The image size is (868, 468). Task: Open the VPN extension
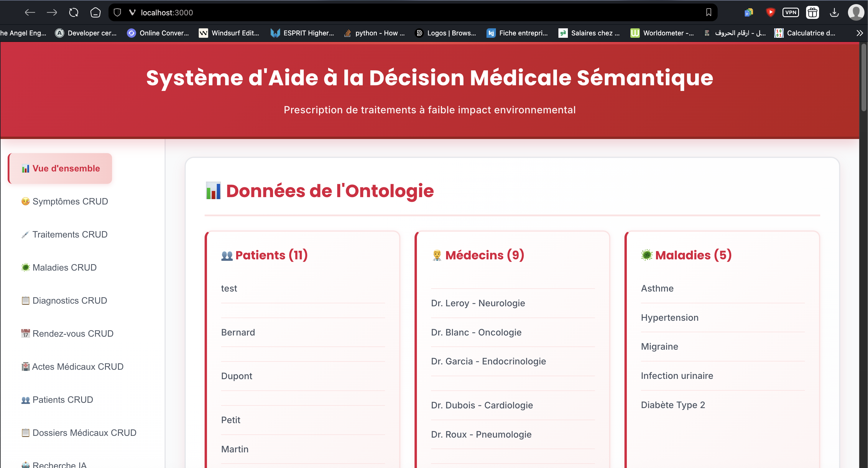click(x=791, y=12)
